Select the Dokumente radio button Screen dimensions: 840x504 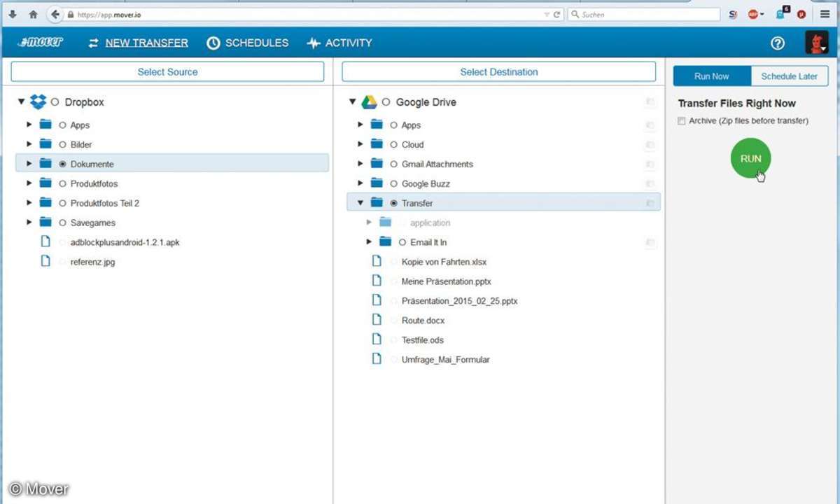[62, 164]
